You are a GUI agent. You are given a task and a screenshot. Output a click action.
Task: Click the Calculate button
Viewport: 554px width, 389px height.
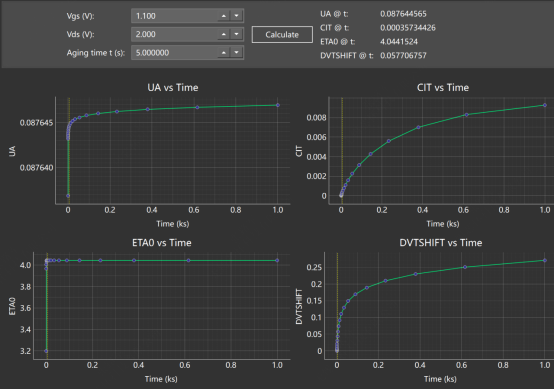click(x=282, y=35)
